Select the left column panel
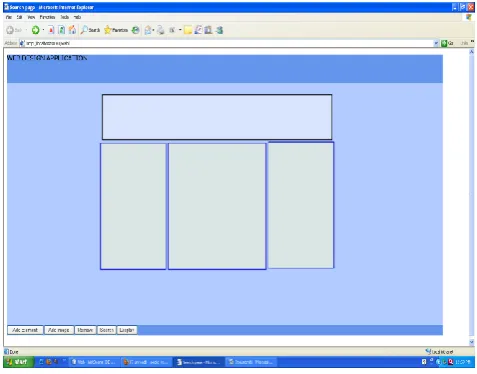Screen dimensions: 477x374 click(x=133, y=206)
